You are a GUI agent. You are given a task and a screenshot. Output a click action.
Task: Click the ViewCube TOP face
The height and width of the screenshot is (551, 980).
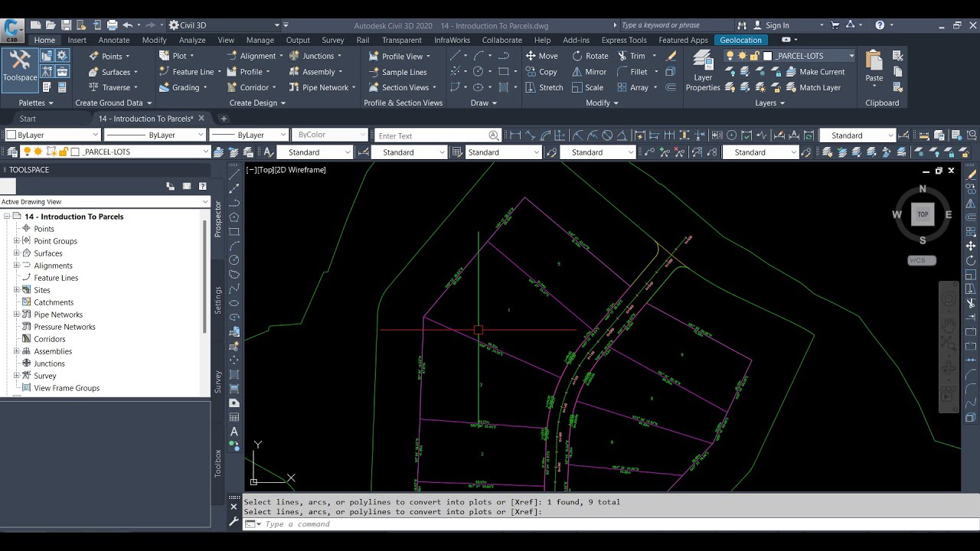point(923,214)
